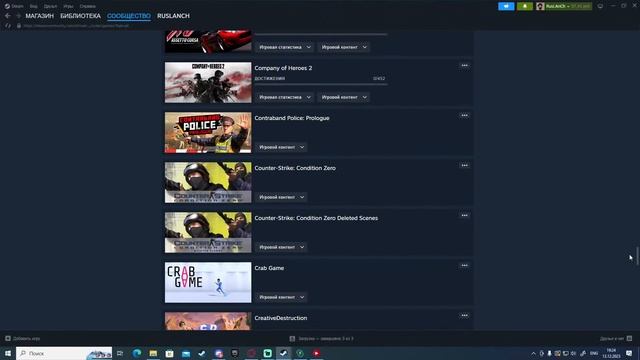Open the green notifications bell
This screenshot has height=360, width=640.
pos(525,6)
